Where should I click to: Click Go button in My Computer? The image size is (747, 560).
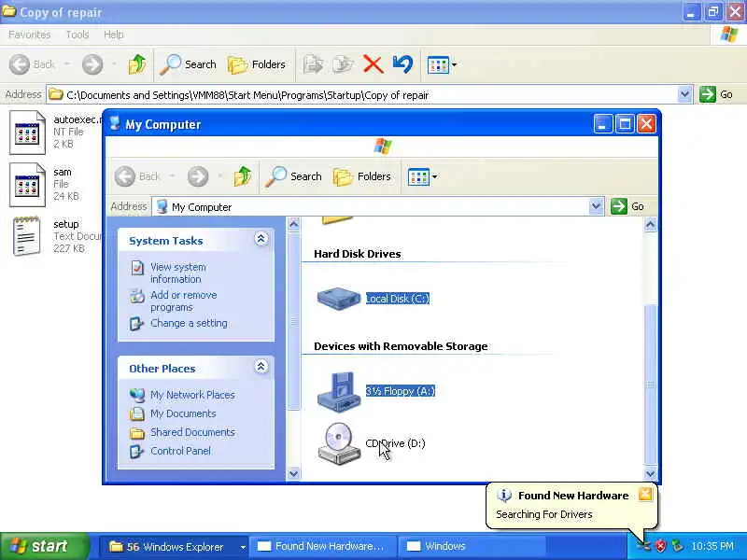coord(627,206)
